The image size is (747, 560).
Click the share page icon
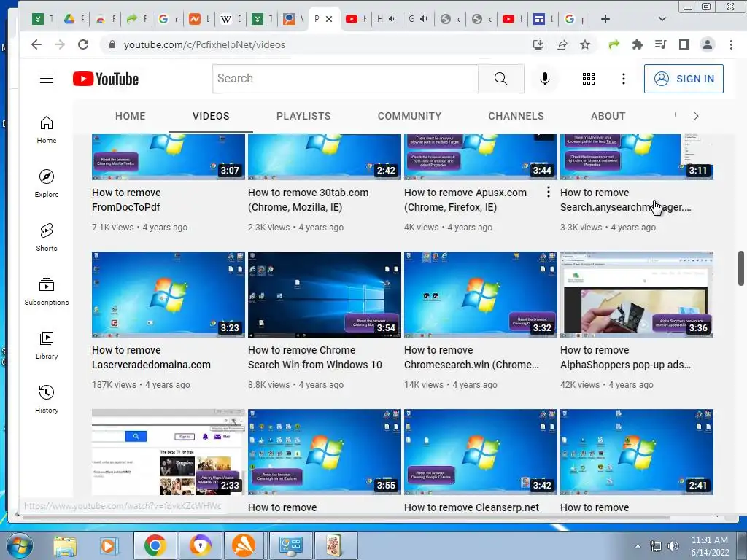click(562, 44)
